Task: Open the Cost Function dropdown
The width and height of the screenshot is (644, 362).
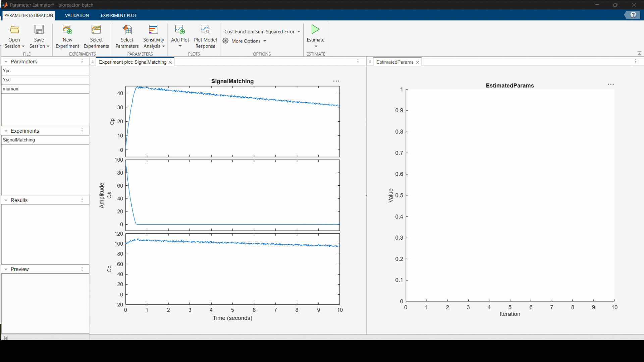Action: [x=262, y=32]
